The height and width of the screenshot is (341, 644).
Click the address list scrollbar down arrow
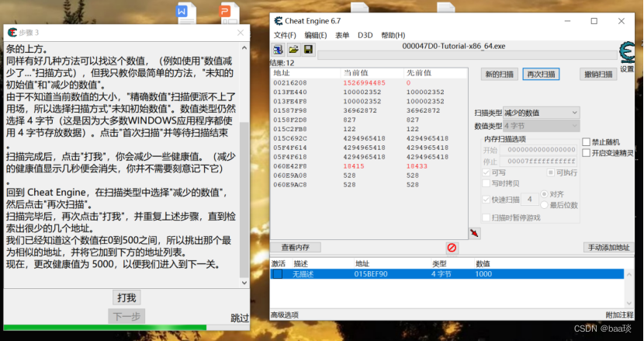tap(629, 304)
